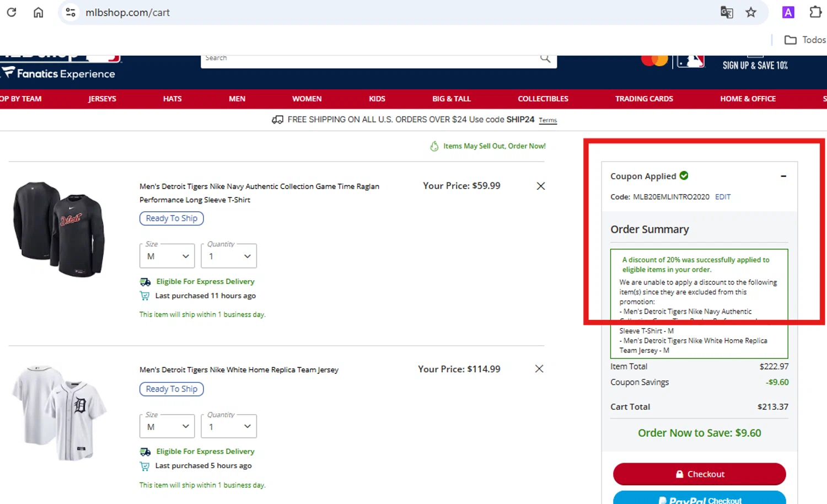Image resolution: width=827 pixels, height=504 pixels.
Task: Collapse the Coupon Applied section
Action: 783,176
